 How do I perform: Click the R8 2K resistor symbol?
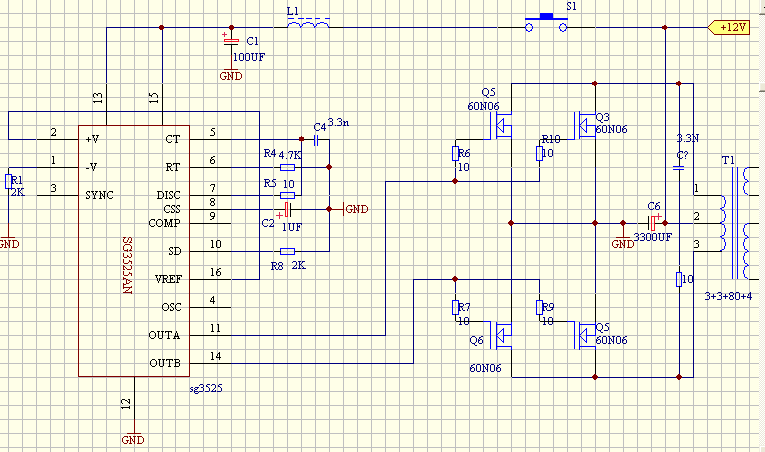(287, 251)
